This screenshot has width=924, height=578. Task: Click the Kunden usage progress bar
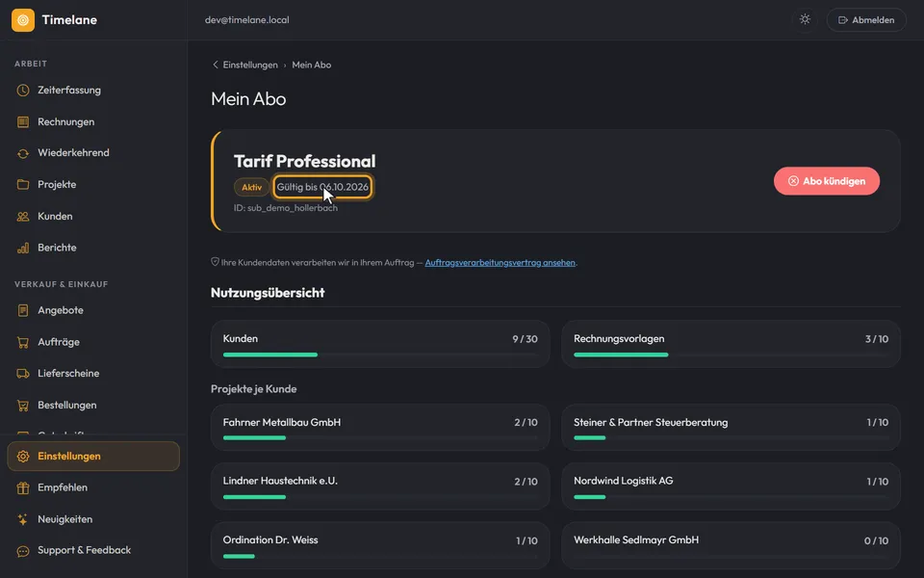coord(380,355)
